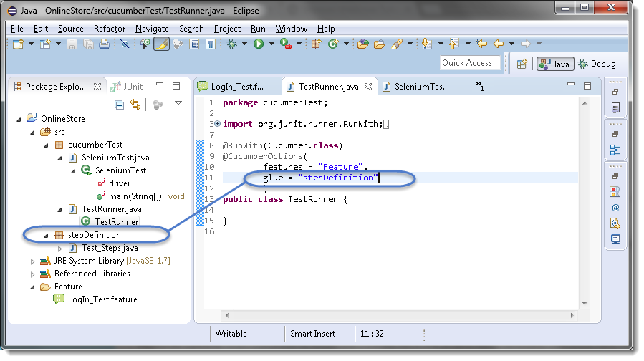This screenshot has height=361, width=644.
Task: Open the Run button dropdown arrow
Action: tap(271, 44)
